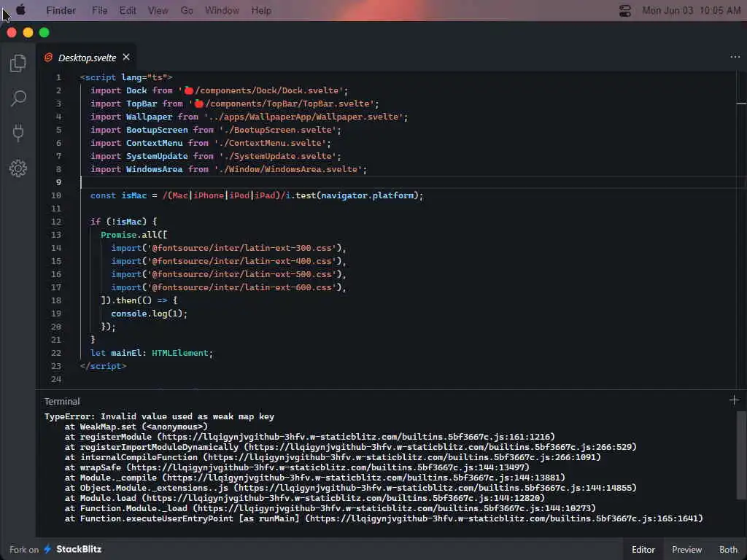Open Fork on StackBlitz link

pyautogui.click(x=55, y=549)
